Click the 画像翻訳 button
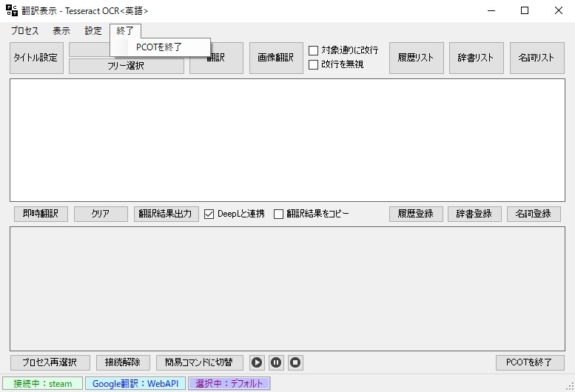Viewport: 575px width, 392px height. 276,58
